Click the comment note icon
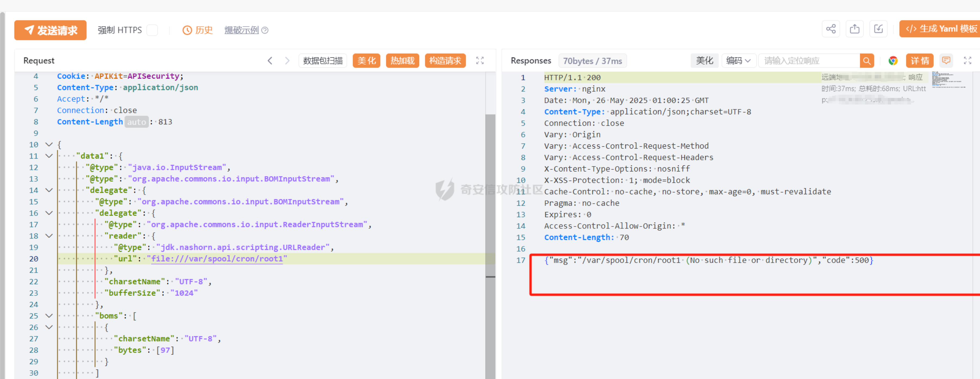 946,60
